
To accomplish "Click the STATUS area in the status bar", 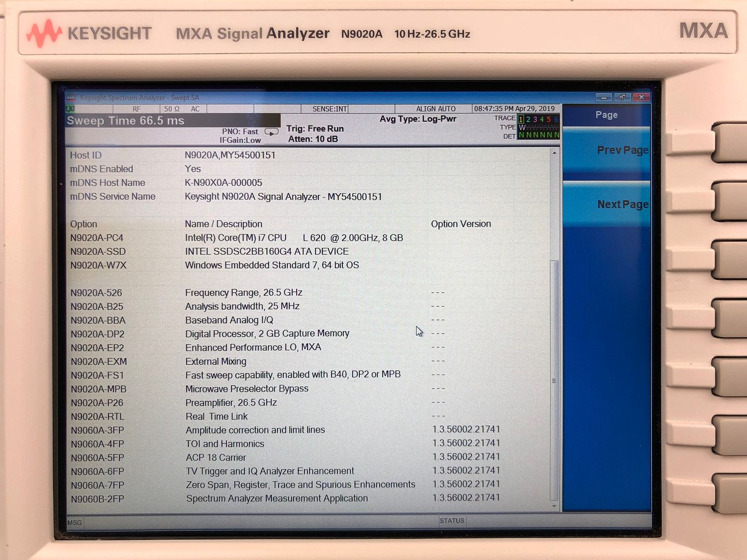I will tap(452, 521).
